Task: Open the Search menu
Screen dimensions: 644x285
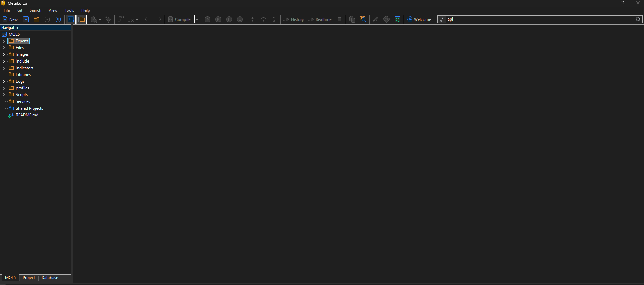Action: click(35, 10)
